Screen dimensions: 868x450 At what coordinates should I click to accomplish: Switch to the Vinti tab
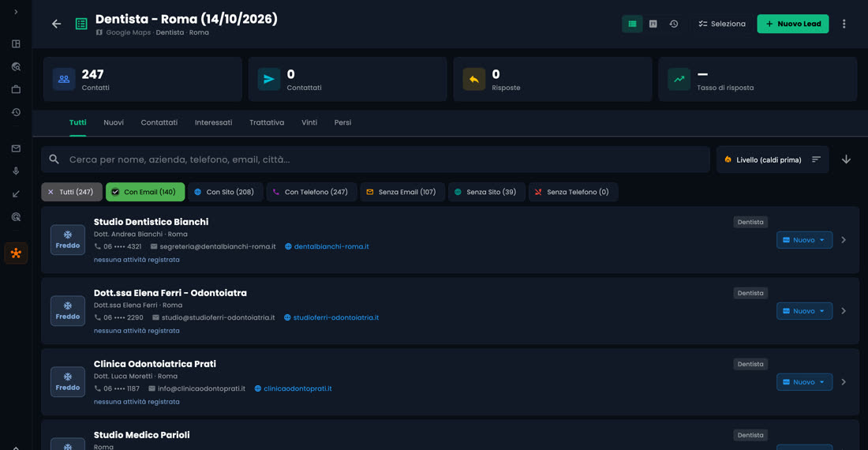pyautogui.click(x=309, y=122)
